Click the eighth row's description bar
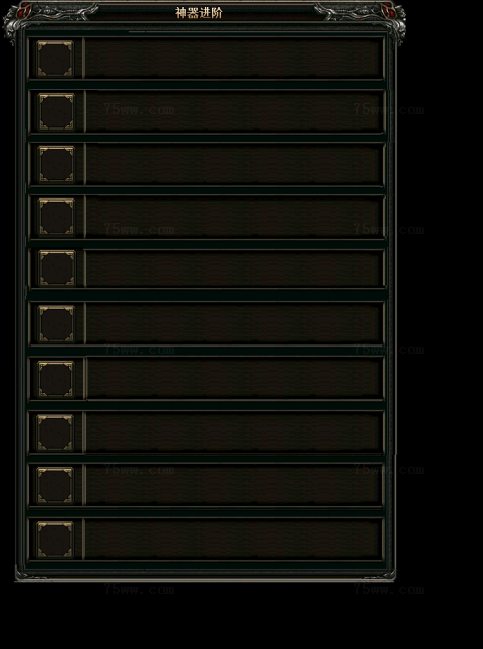Viewport: 483px width, 649px height. click(233, 432)
